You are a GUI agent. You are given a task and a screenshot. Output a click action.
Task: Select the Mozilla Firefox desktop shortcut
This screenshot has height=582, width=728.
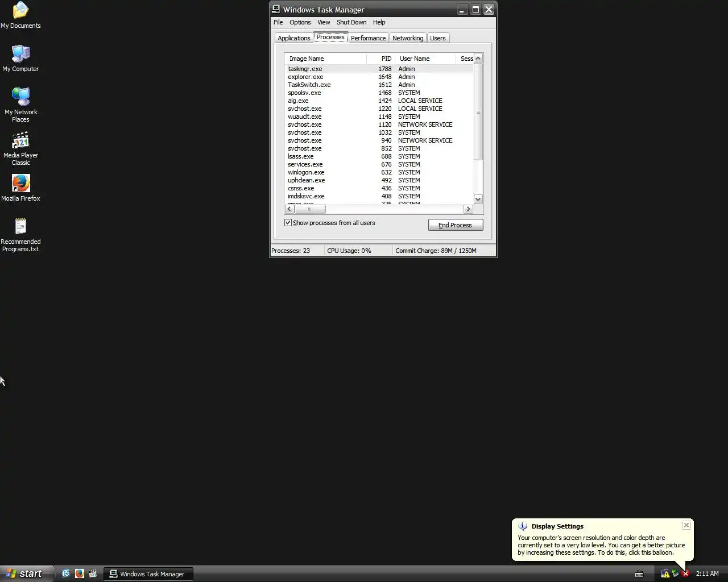pos(20,188)
